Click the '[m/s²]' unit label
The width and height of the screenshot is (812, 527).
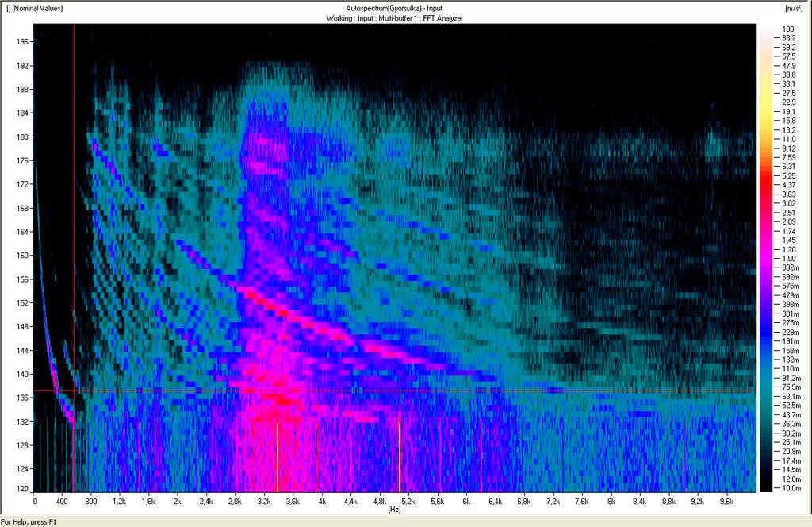(x=794, y=8)
